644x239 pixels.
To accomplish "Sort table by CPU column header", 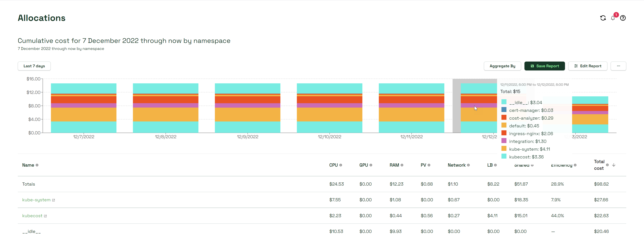I will (333, 165).
